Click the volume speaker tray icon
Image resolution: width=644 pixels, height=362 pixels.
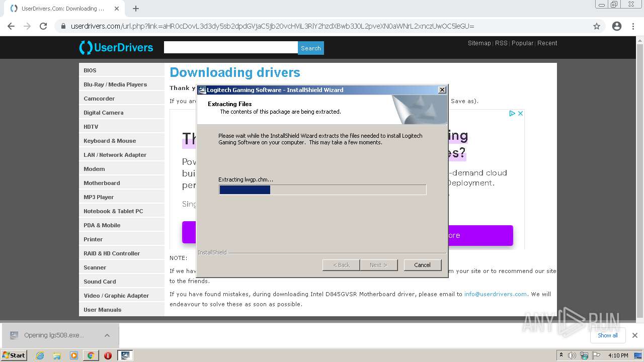click(572, 355)
